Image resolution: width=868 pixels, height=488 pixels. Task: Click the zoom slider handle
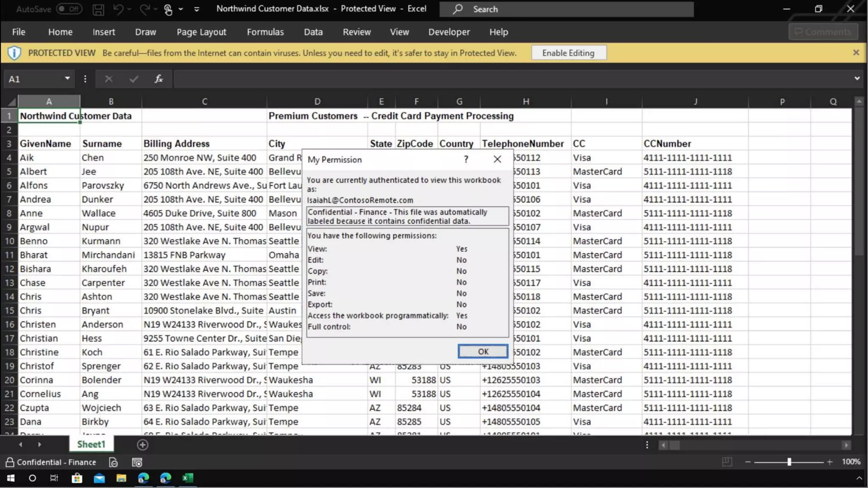[x=789, y=462]
